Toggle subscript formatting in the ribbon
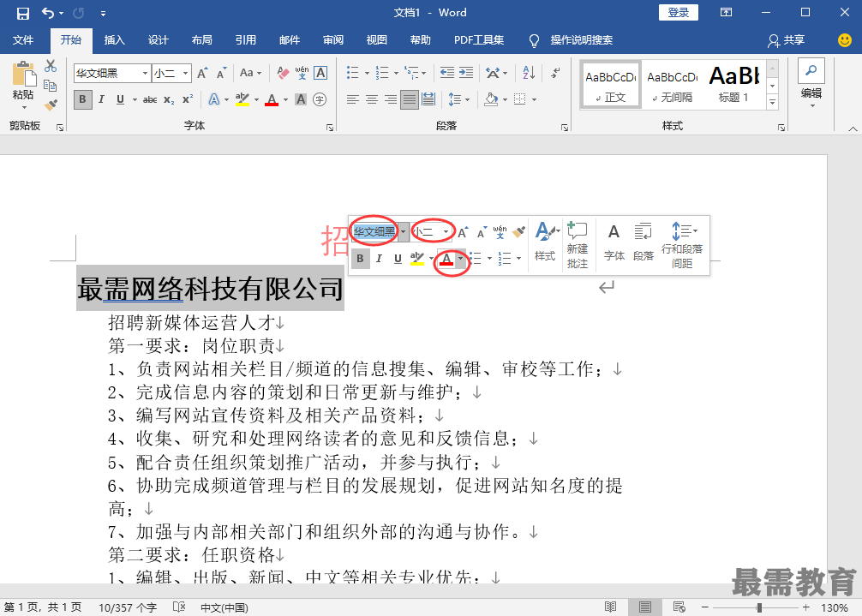This screenshot has width=862, height=616. [169, 99]
